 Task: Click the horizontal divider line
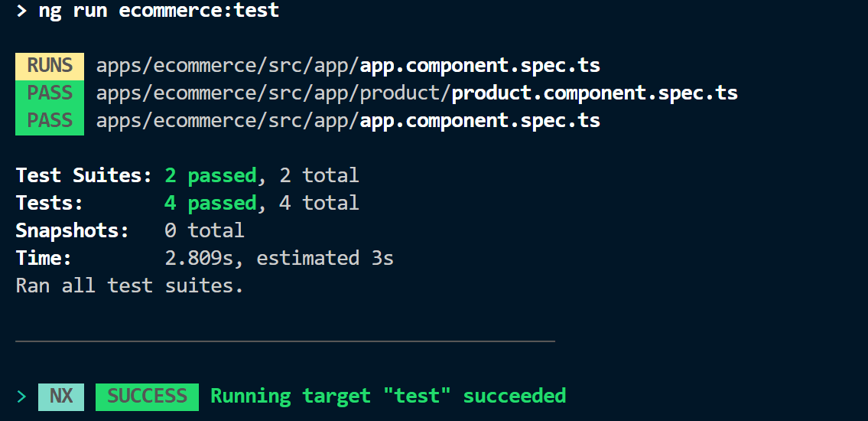pyautogui.click(x=284, y=341)
